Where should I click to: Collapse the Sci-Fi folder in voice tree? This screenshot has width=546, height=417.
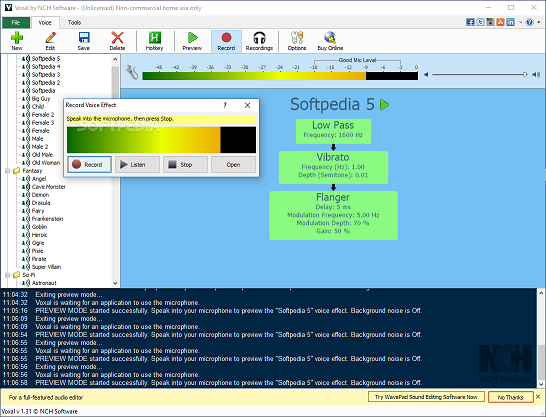click(7, 275)
